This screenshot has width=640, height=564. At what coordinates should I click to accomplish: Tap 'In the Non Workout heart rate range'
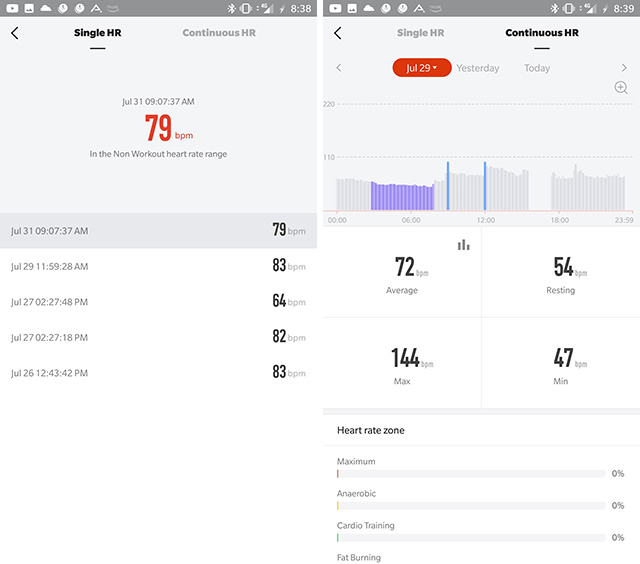(158, 154)
